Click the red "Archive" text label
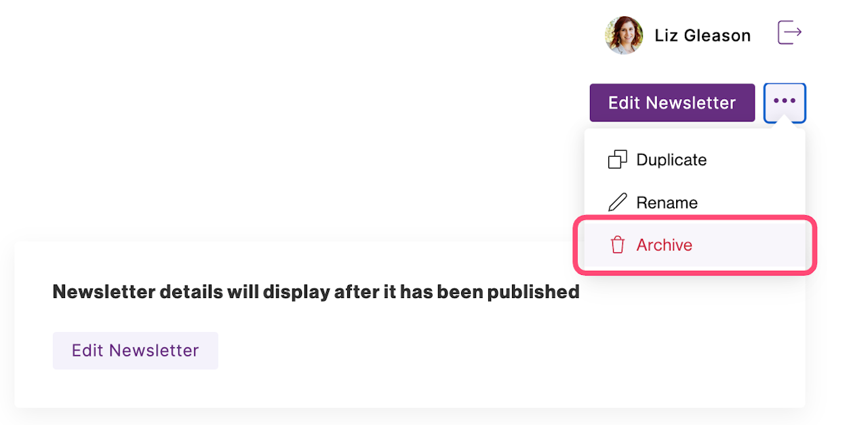Image resolution: width=868 pixels, height=425 pixels. (x=664, y=245)
